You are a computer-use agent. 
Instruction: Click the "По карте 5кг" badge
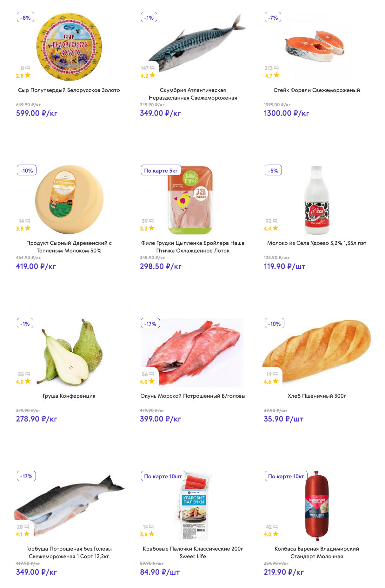pos(161,171)
